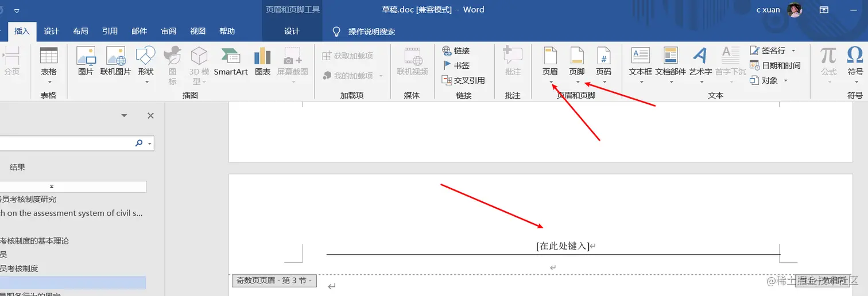The width and height of the screenshot is (868, 296).
Task: Insert a 书签 (Bookmark)
Action: (456, 65)
